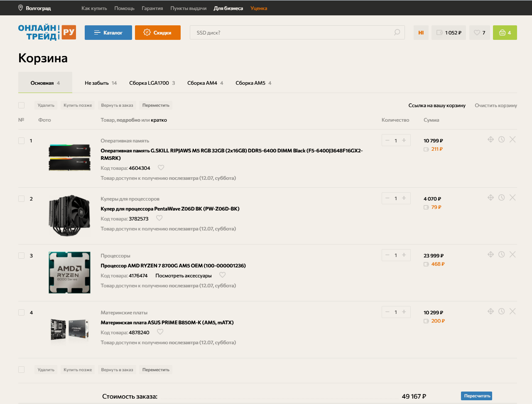
Task: Remove ASUS PRIME B850M-K with X icon
Action: click(512, 311)
